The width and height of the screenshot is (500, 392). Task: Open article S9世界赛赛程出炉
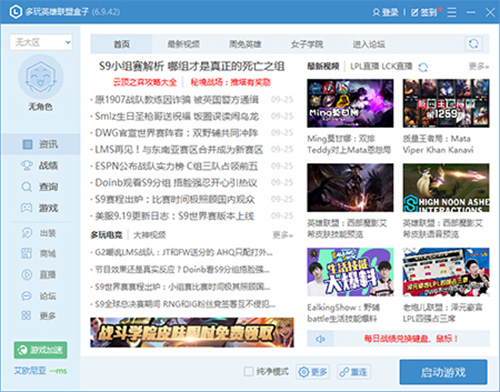coord(182,287)
